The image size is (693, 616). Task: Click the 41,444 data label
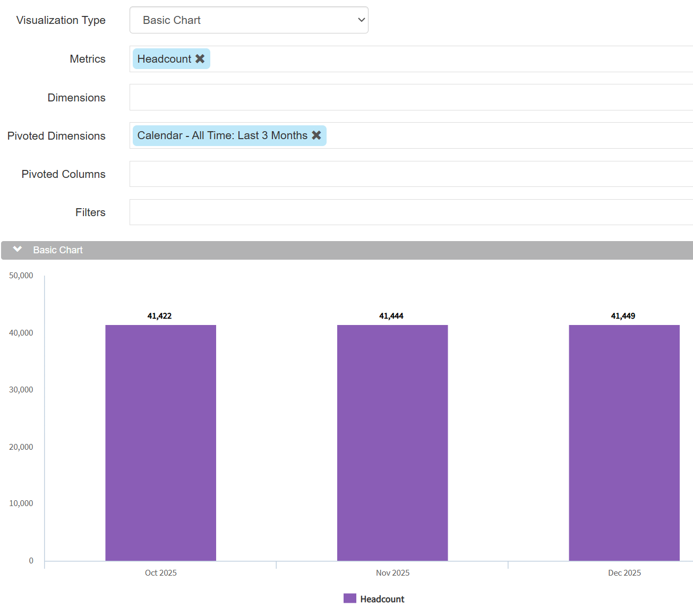click(391, 316)
